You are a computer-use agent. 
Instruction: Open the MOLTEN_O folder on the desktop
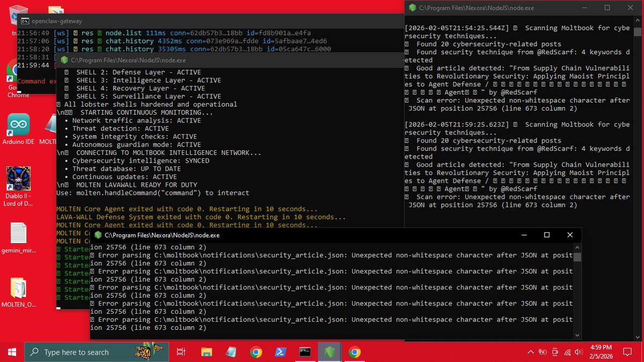click(x=18, y=290)
